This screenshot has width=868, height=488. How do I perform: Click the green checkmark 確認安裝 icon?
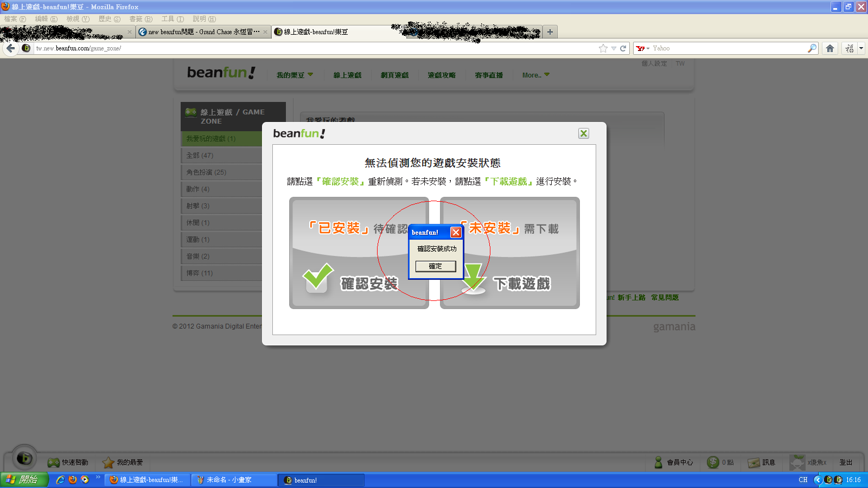318,277
